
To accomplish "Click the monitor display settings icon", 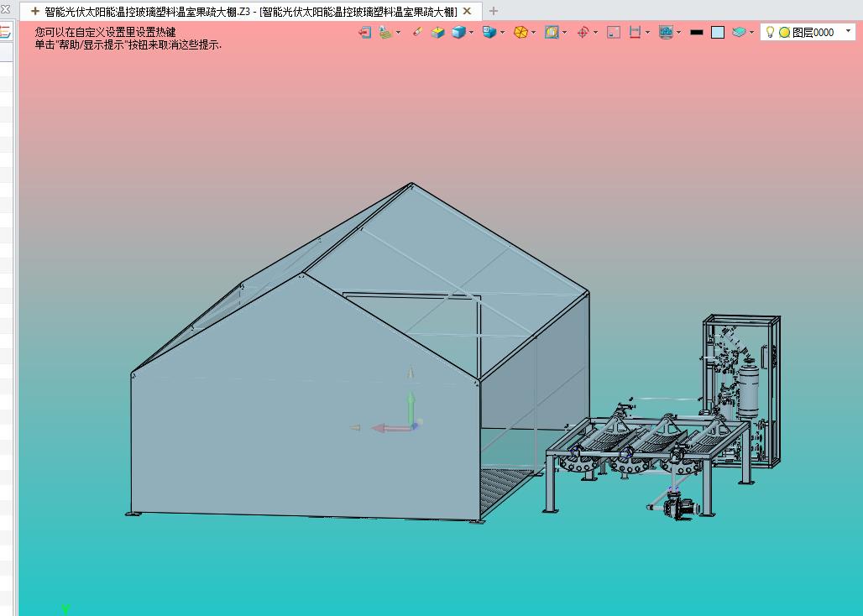I will pyautogui.click(x=666, y=33).
